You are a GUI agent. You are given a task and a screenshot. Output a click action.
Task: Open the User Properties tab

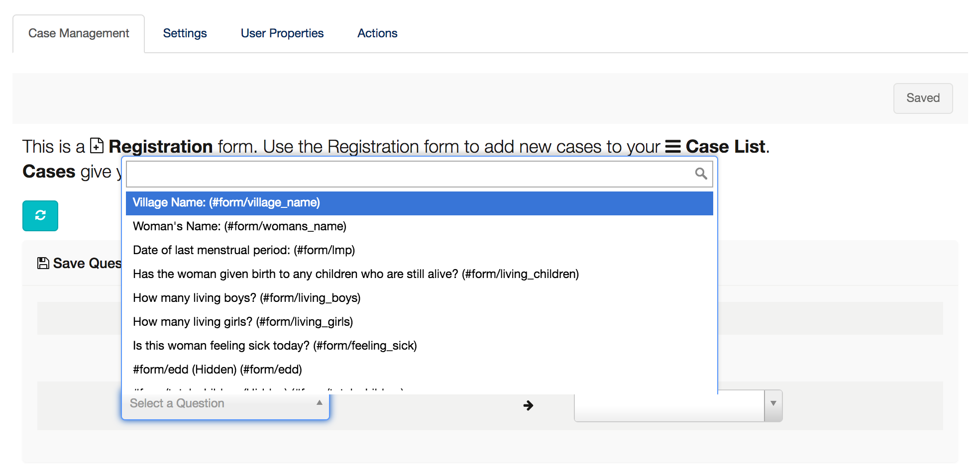coord(282,33)
